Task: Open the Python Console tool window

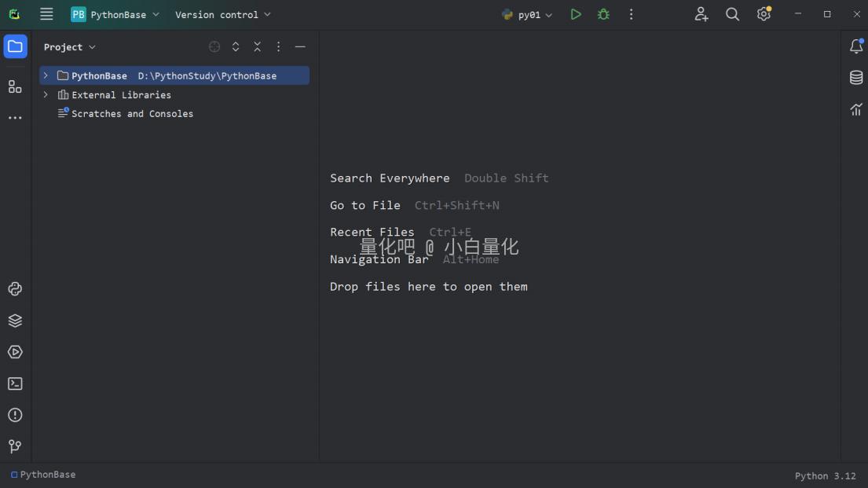Action: click(x=15, y=289)
